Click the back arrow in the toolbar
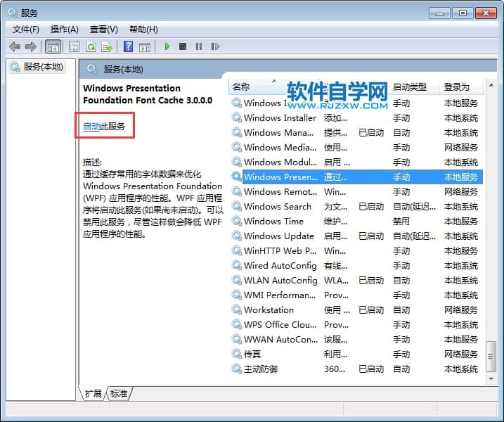The height and width of the screenshot is (422, 504). click(x=15, y=46)
